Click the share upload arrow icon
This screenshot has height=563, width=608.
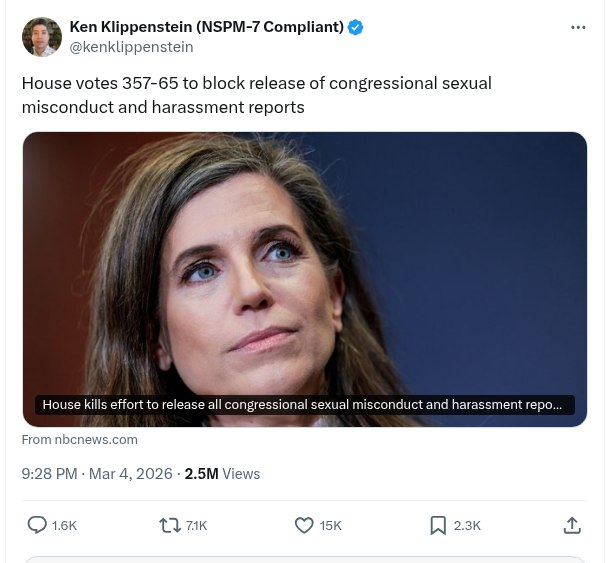[572, 524]
